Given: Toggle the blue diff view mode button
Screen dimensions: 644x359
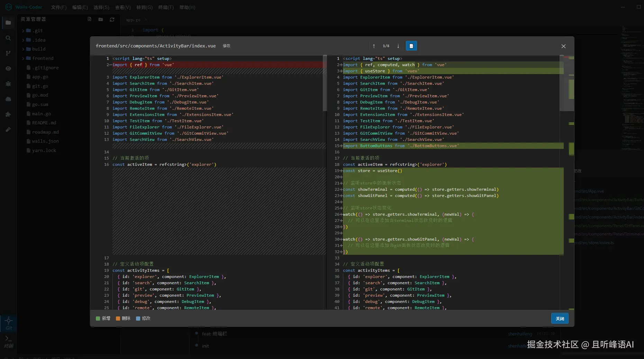Looking at the screenshot, I should click(411, 46).
